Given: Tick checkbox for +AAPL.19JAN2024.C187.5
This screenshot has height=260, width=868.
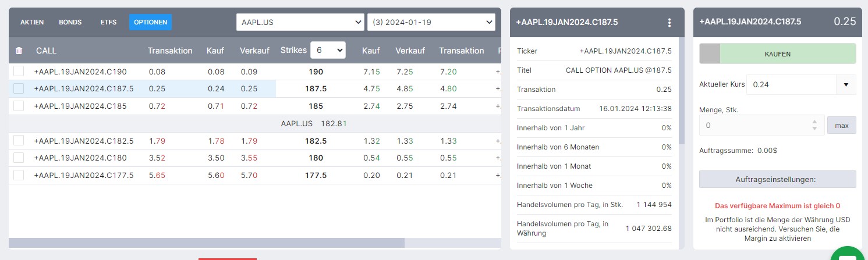Looking at the screenshot, I should point(19,88).
